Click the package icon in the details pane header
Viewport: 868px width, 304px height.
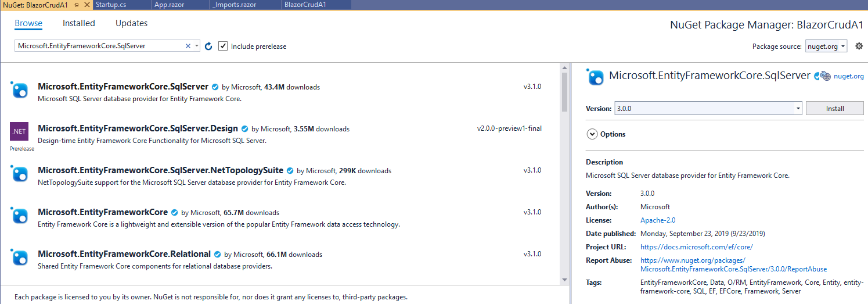click(595, 77)
